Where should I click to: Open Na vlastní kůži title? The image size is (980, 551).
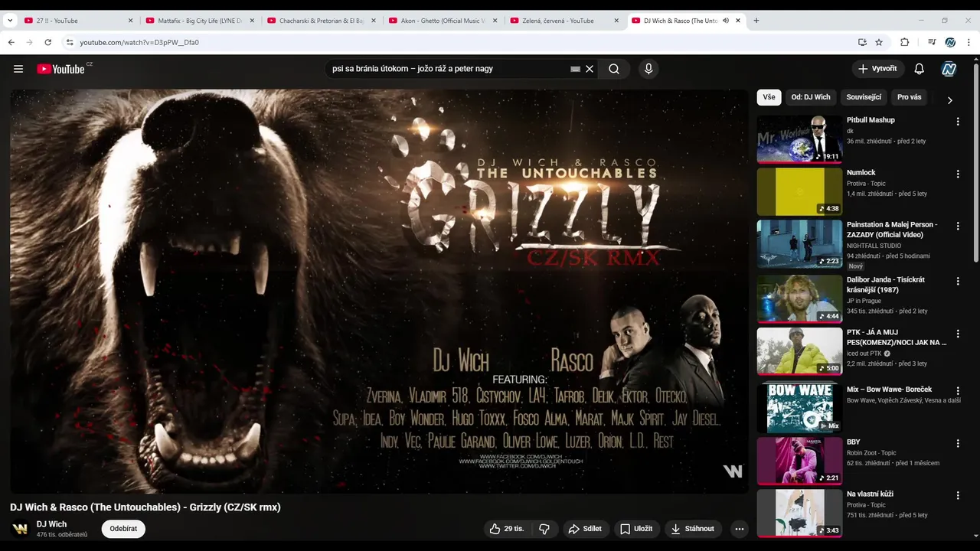point(870,494)
